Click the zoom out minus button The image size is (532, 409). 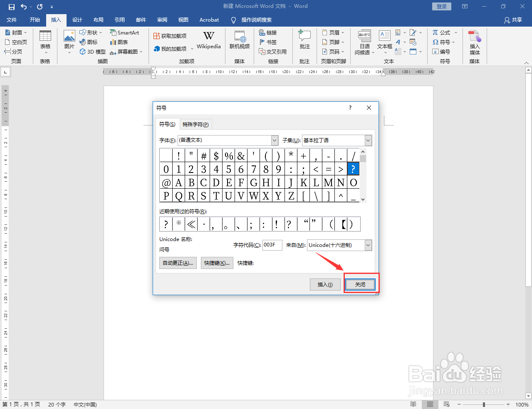click(459, 404)
